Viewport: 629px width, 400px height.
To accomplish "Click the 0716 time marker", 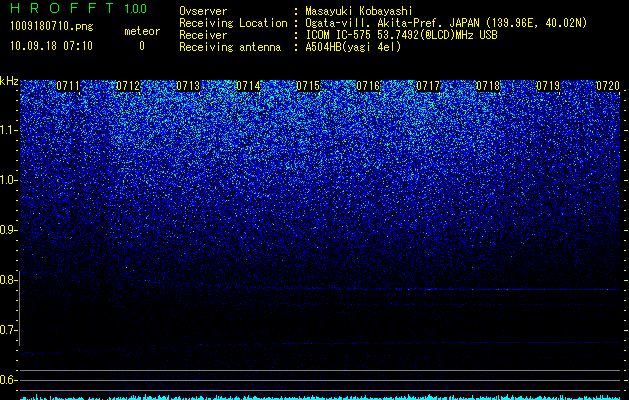I will pos(368,86).
